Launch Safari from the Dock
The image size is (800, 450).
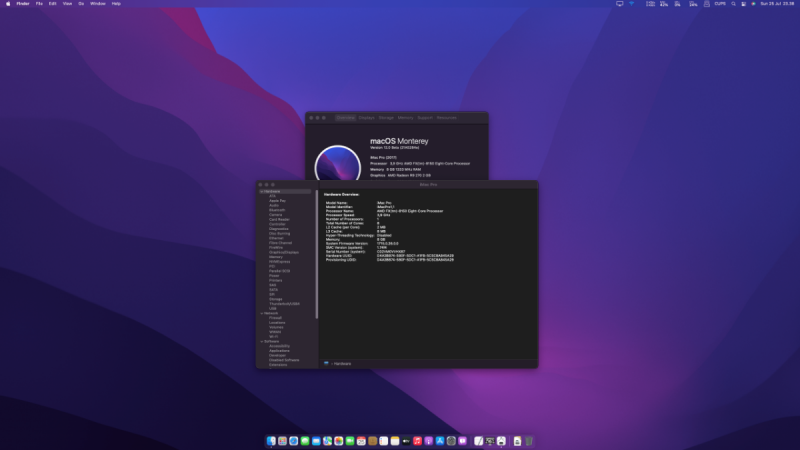pos(293,441)
